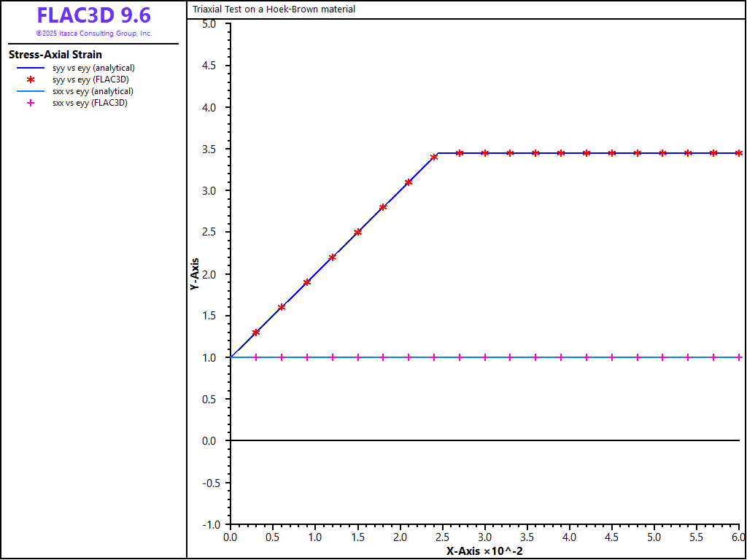
Task: Pick the magenta plus marker at strain 6.0
Action: point(739,357)
